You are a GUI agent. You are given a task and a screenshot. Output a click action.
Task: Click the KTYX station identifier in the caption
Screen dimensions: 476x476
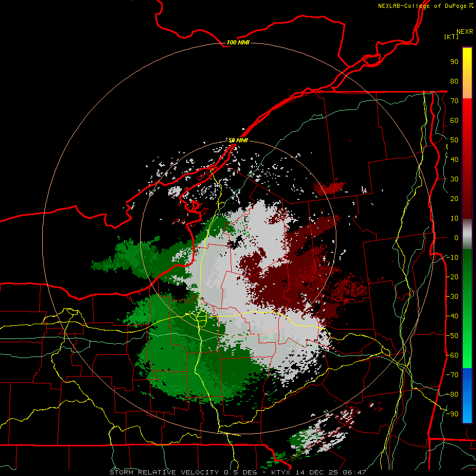(281, 472)
